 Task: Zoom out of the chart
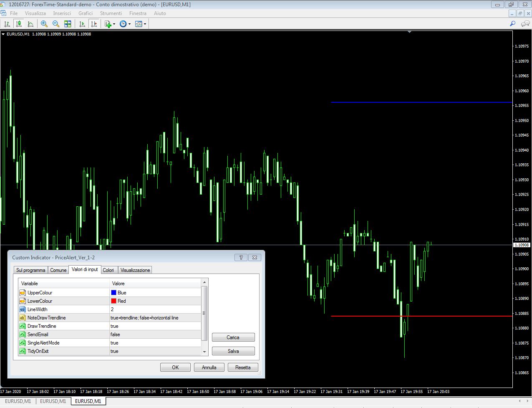pos(55,24)
